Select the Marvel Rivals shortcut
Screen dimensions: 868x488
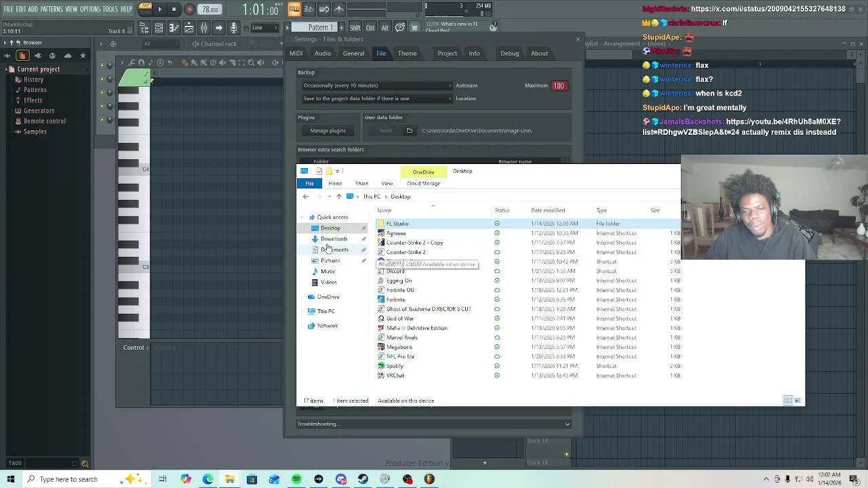[401, 338]
